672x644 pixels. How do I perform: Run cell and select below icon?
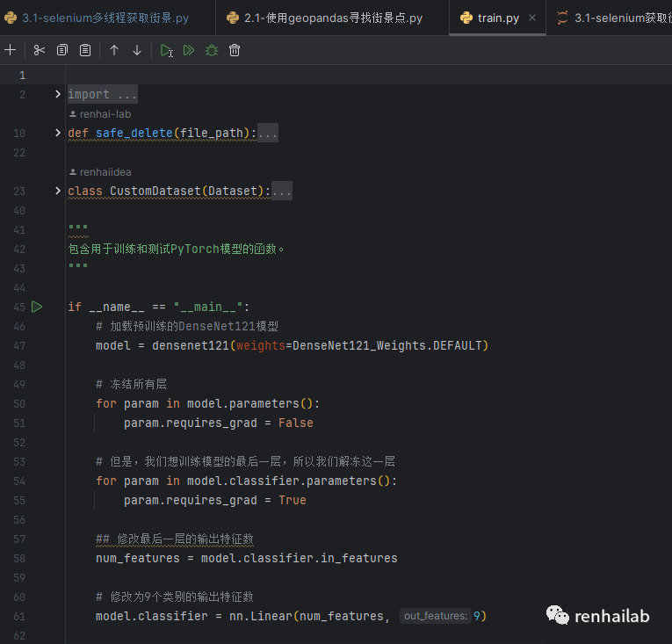[x=166, y=50]
